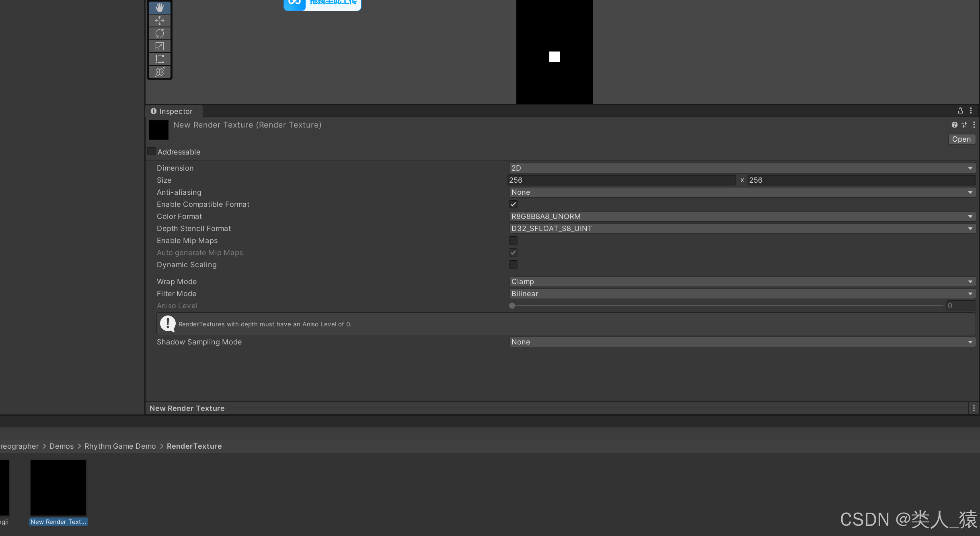Select the combined Transform tool
The width and height of the screenshot is (980, 536).
(x=160, y=72)
